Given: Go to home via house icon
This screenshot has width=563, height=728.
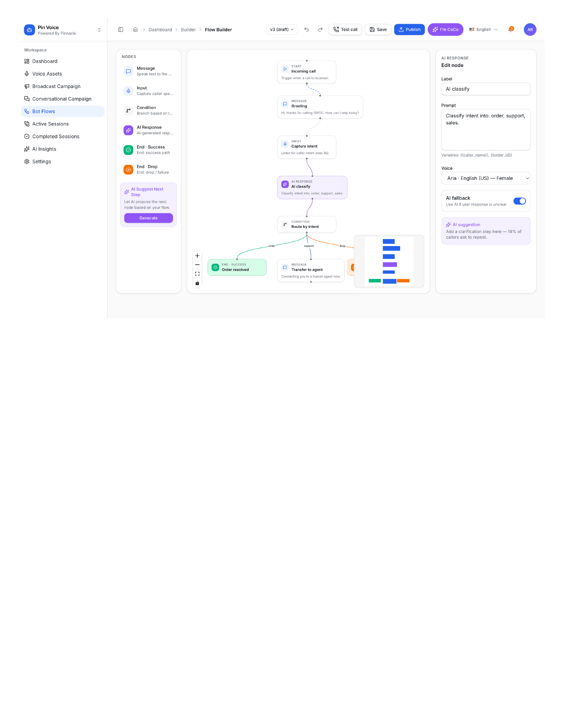Looking at the screenshot, I should tap(135, 30).
